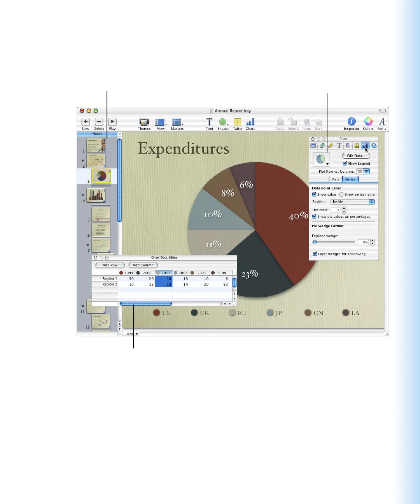The image size is (420, 504).
Task: Uncheck the Show Legend checkbox
Action: coord(345,164)
